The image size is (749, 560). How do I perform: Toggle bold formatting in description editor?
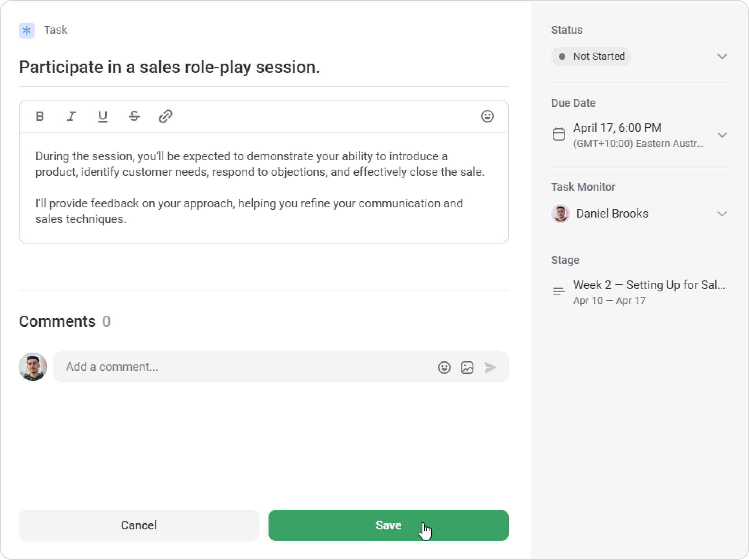(40, 116)
